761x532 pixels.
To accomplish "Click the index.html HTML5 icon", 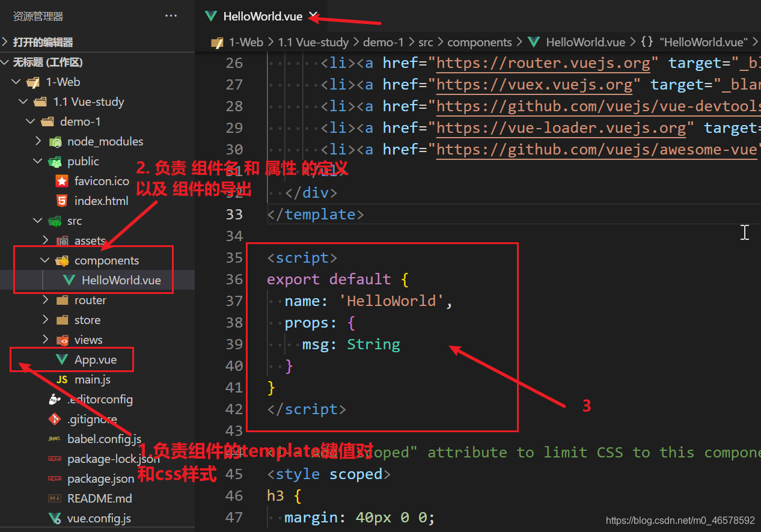I will [x=62, y=201].
